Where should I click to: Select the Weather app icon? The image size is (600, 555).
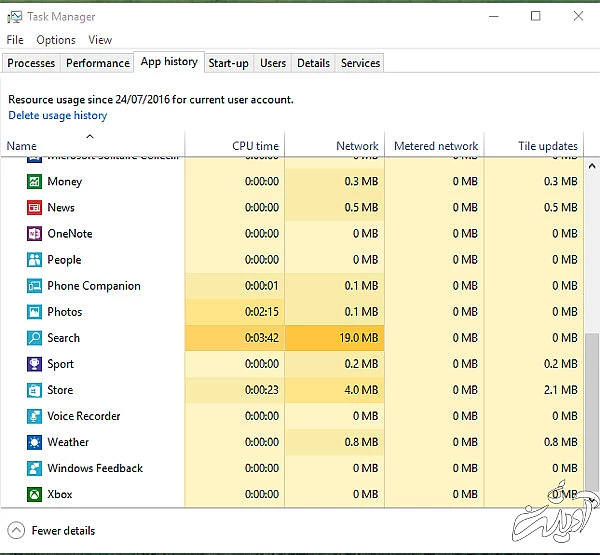tap(35, 442)
